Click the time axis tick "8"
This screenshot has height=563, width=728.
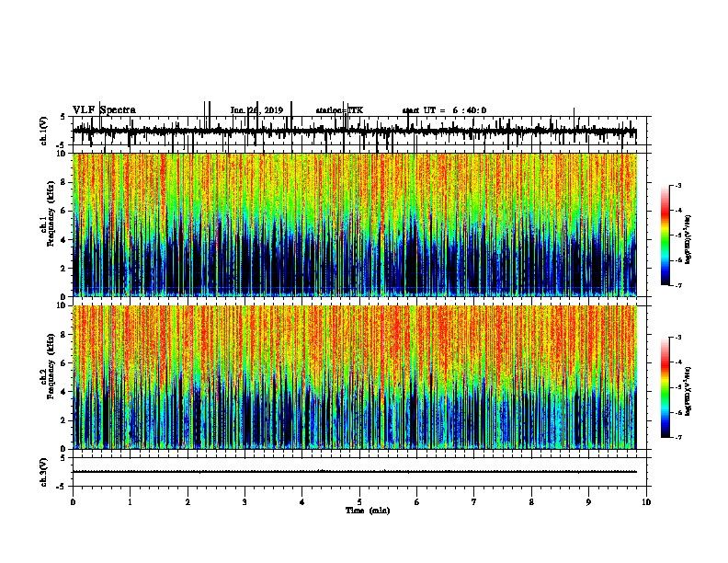coord(531,501)
